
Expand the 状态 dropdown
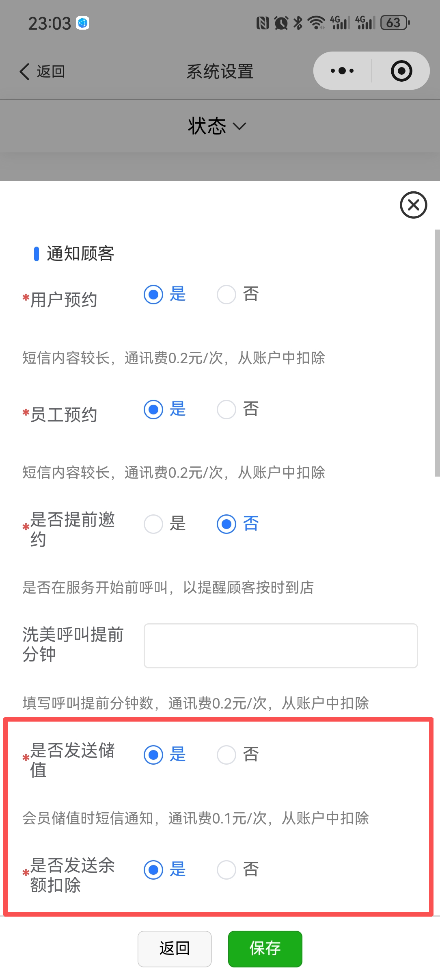point(217,126)
